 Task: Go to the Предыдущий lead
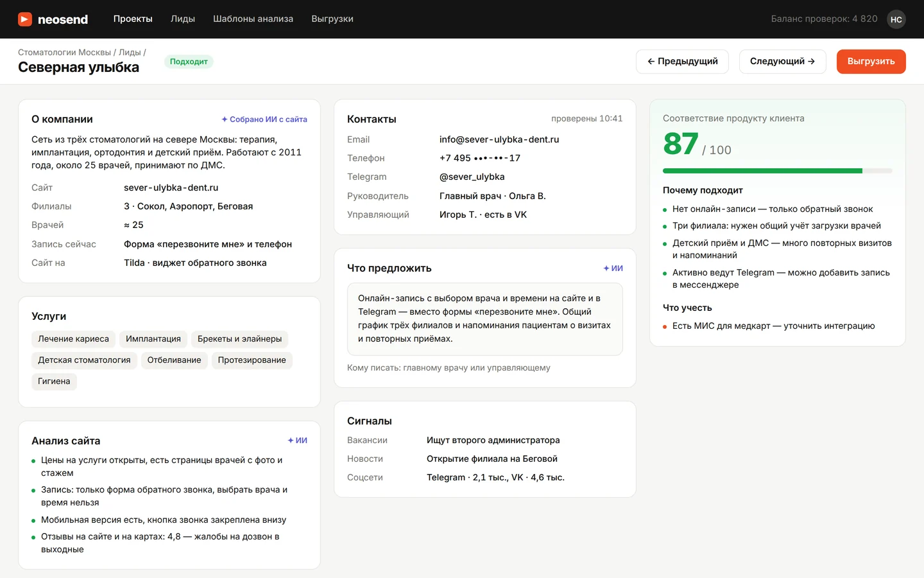pos(682,62)
